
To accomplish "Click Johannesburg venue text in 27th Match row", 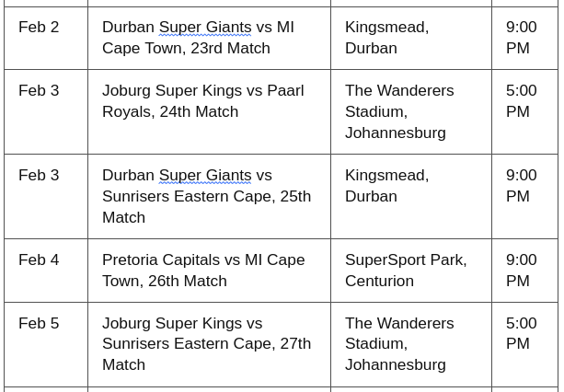I will (396, 365).
